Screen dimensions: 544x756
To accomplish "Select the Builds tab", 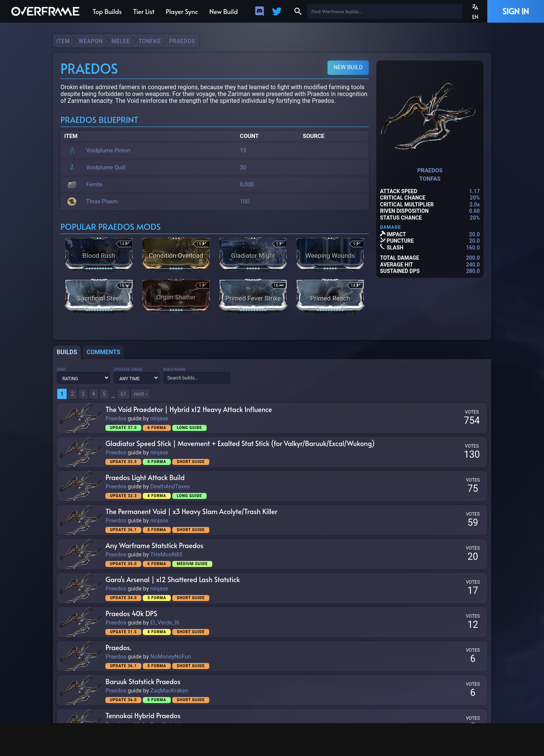I will (67, 352).
